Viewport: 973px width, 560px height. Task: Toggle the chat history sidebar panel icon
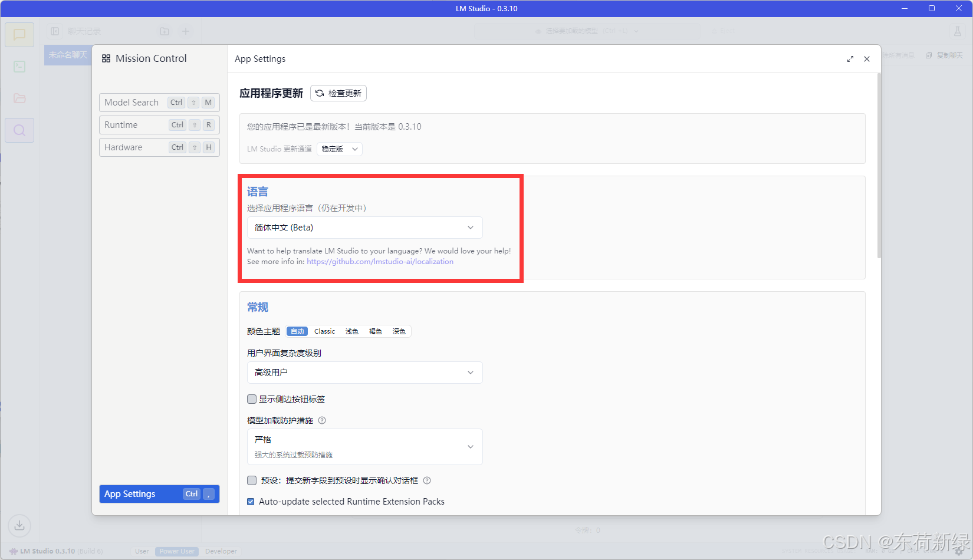coord(55,31)
